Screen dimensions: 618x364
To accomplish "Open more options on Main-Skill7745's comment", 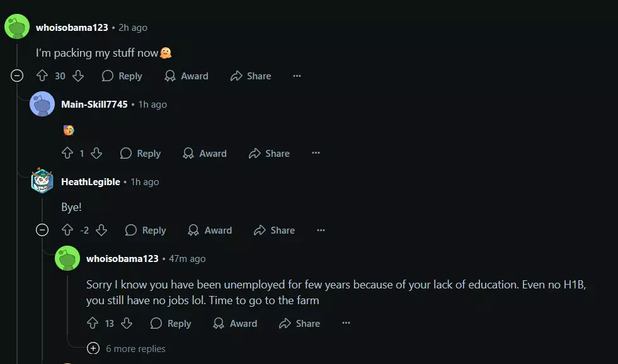I will click(x=316, y=154).
